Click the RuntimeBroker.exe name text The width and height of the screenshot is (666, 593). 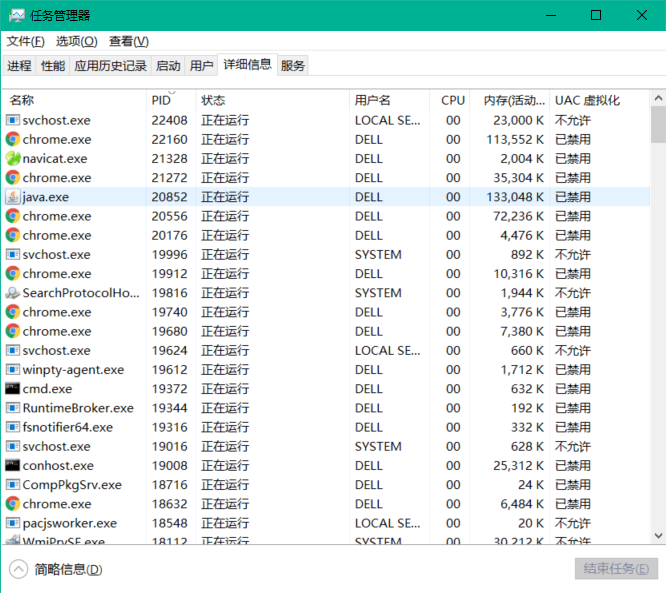point(78,408)
